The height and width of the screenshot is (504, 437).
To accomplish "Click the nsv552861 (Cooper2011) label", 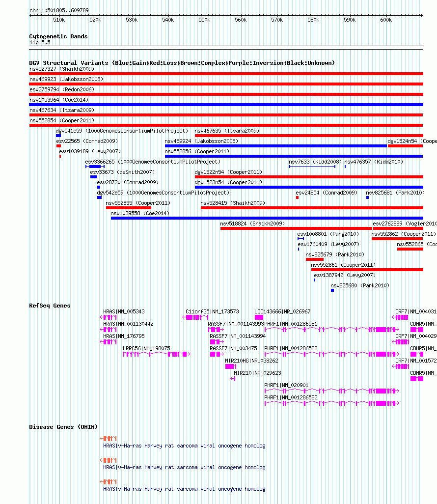I will 343,265.
